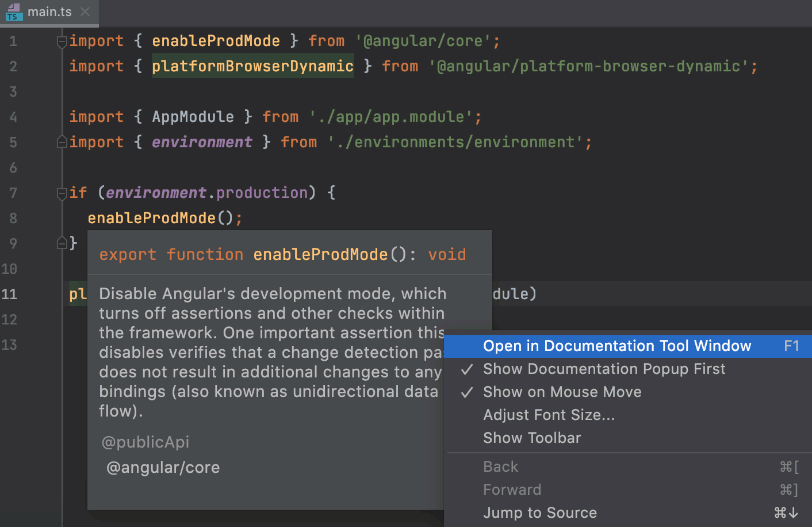Click the @publicApi tag in the documentation popup
This screenshot has width=812, height=527.
145,442
